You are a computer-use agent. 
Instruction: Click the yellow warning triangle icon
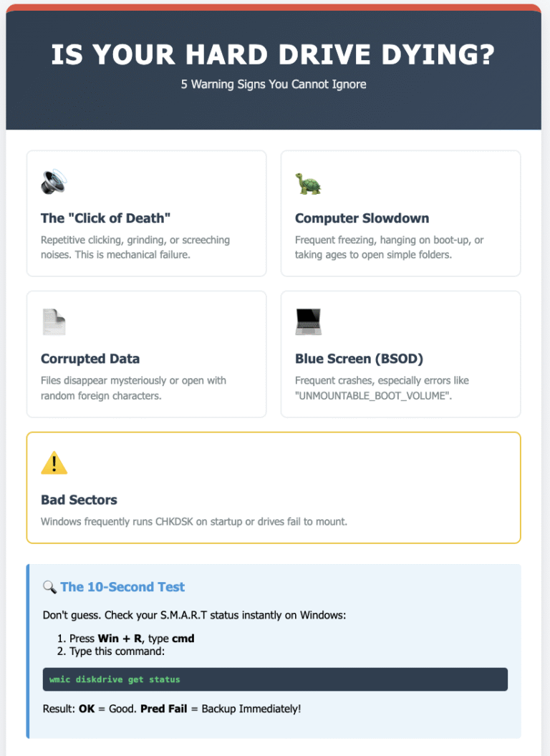coord(54,464)
